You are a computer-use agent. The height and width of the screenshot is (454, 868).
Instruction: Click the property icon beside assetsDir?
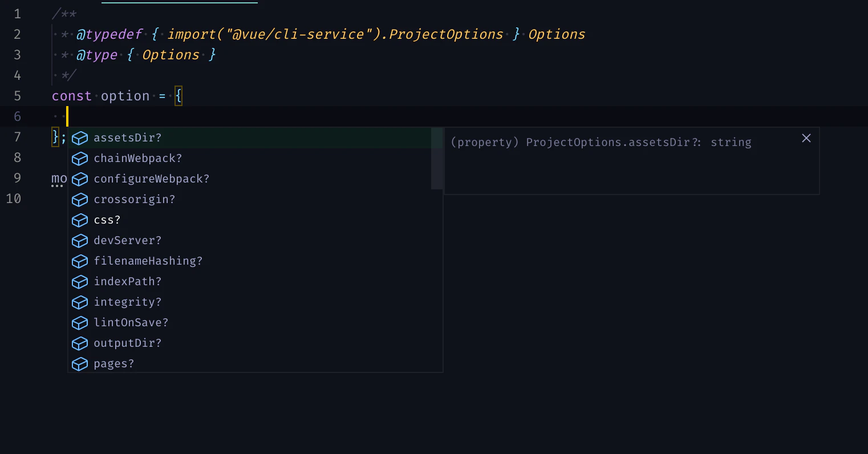[80, 138]
